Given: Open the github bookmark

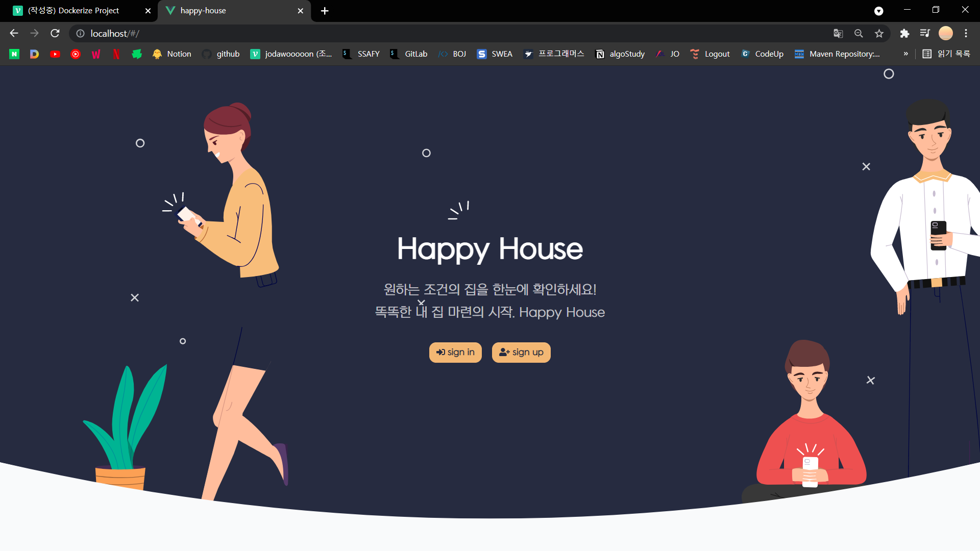Looking at the screenshot, I should click(x=220, y=54).
